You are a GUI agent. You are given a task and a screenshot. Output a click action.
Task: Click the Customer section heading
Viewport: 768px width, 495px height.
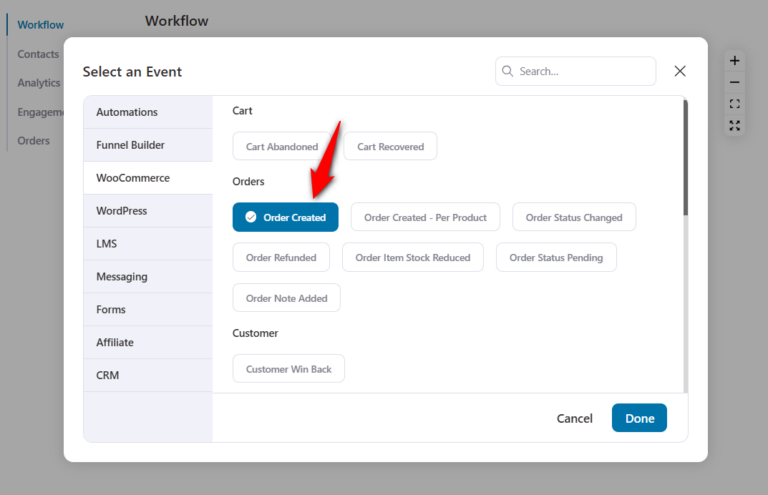(255, 333)
